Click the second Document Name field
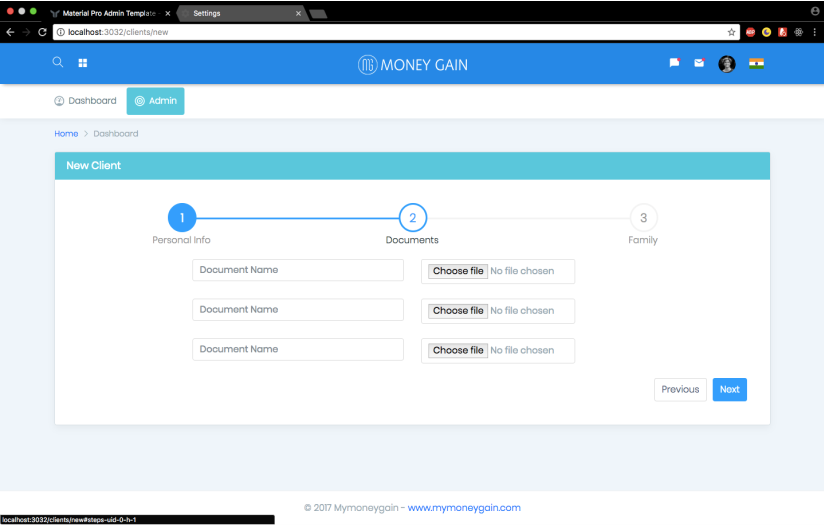Viewport: 825px width, 525px height. click(x=298, y=310)
